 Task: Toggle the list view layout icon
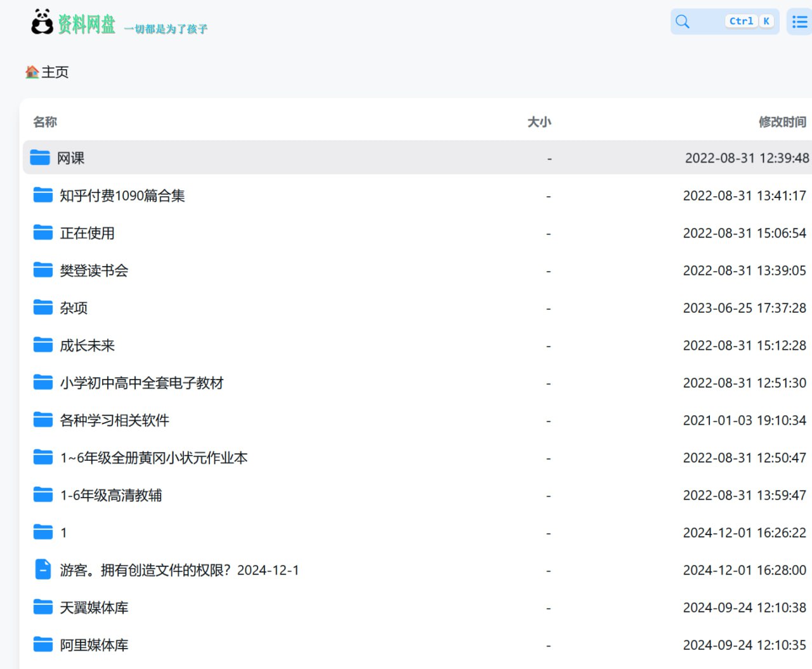[x=799, y=22]
